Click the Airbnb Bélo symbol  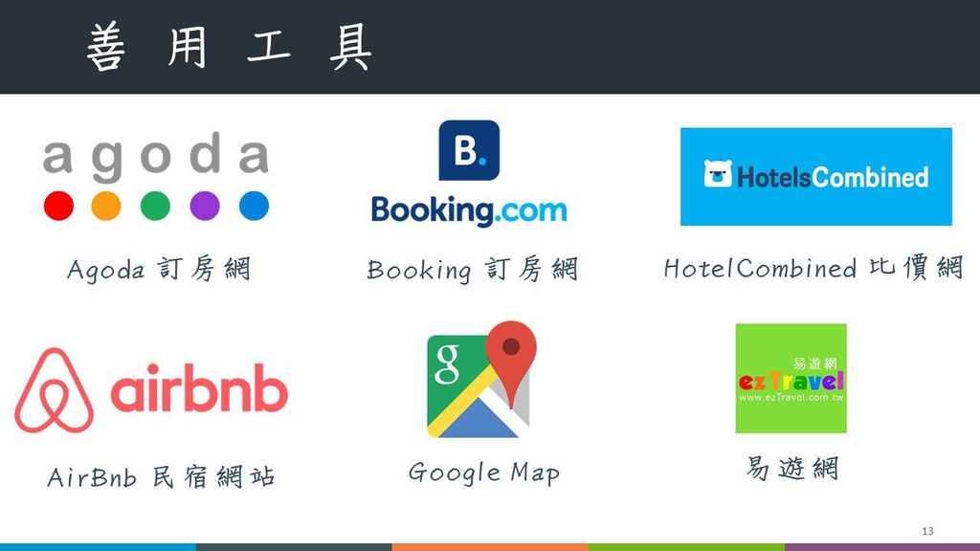pyautogui.click(x=54, y=391)
